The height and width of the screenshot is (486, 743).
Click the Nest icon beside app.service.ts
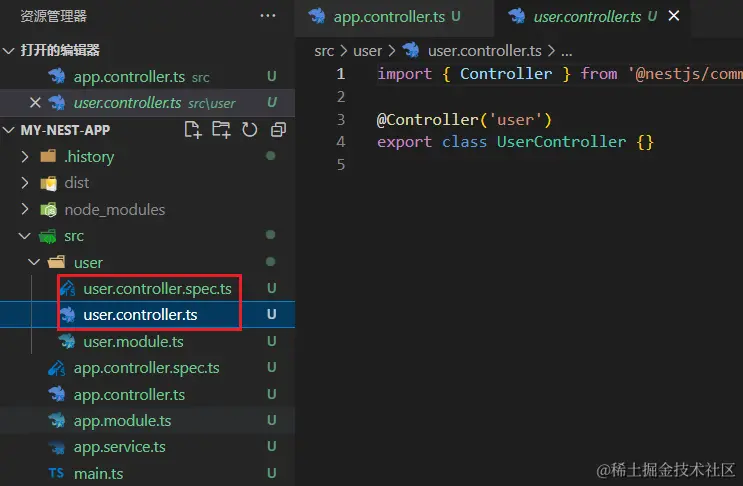pos(57,447)
